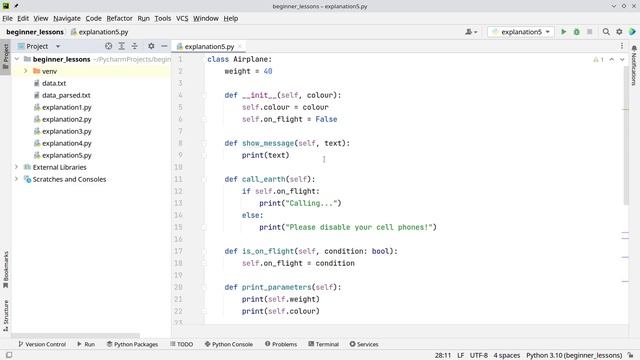Click the JetBrains toolbox icon at toolbar end
Screen dimensions: 640x360
pyautogui.click(x=632, y=32)
